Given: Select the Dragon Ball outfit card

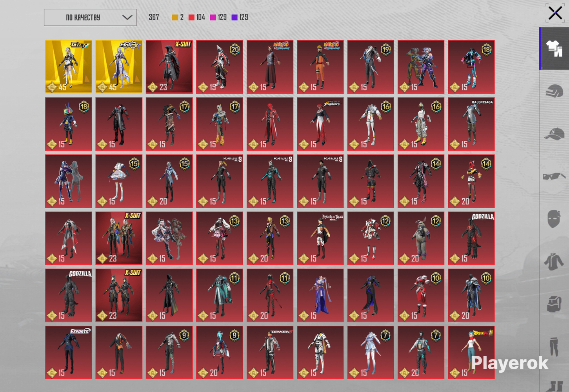Looking at the screenshot, I should click(471, 352).
